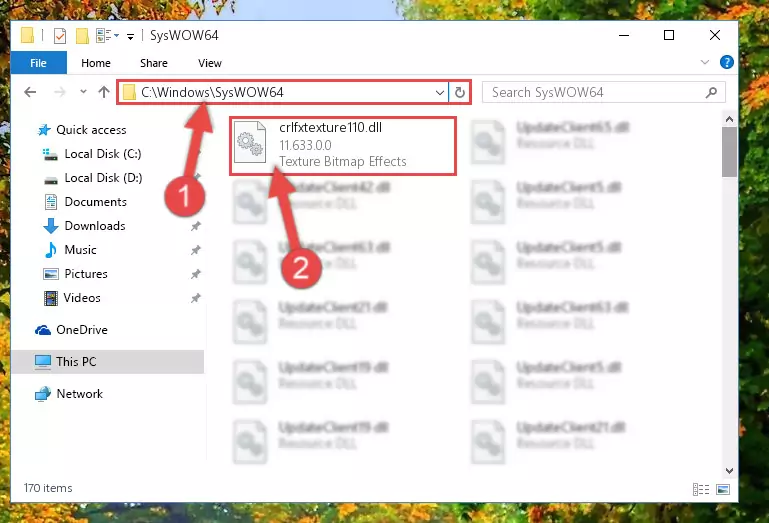Switch to Large icons view in status bar
The image size is (769, 523).
[x=723, y=489]
